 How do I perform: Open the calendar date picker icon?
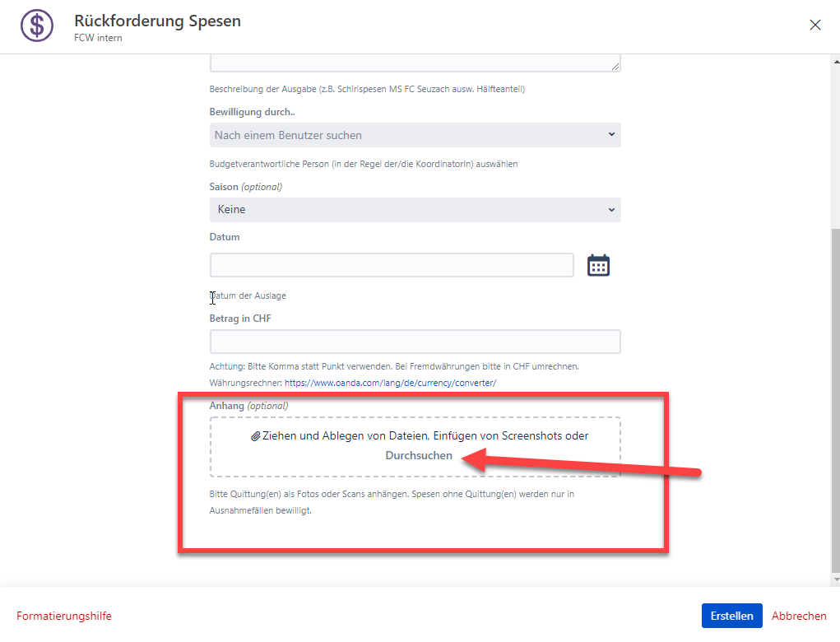pos(598,265)
